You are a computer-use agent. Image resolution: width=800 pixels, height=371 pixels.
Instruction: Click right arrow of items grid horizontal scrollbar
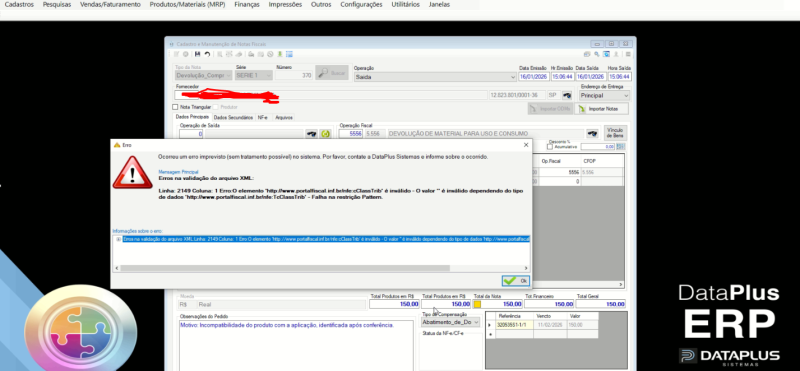pos(621,284)
